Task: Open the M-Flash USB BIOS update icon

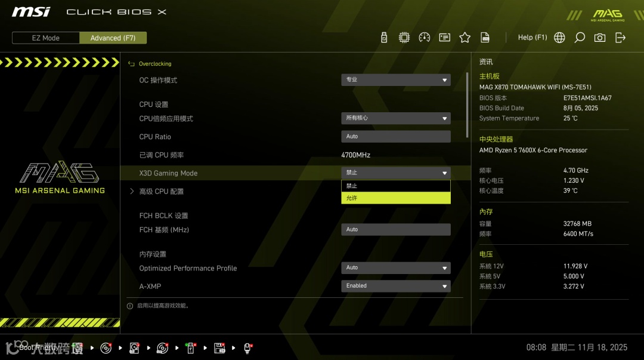Action: click(383, 38)
